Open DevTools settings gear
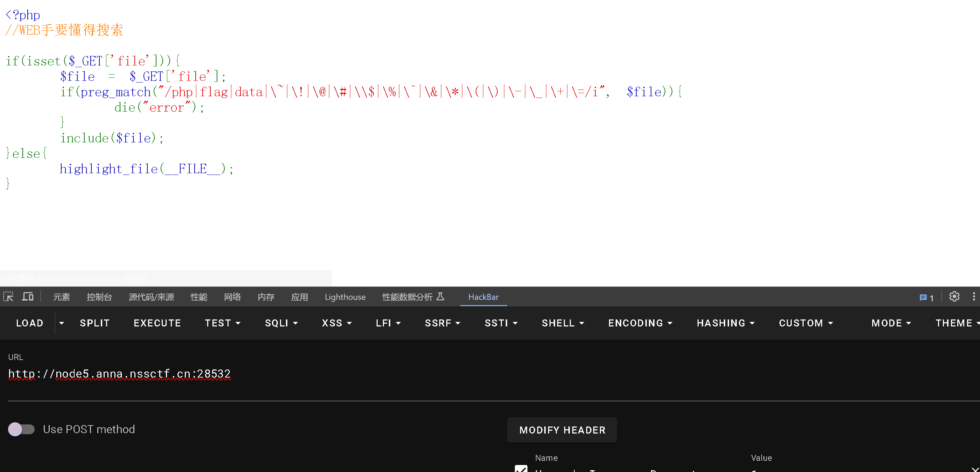The height and width of the screenshot is (472, 980). (x=954, y=297)
